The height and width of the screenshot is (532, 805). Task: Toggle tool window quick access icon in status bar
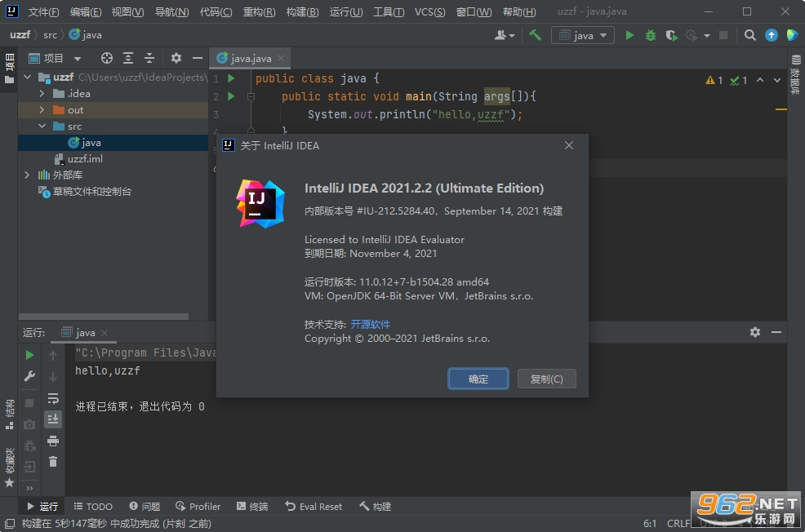pos(9,523)
